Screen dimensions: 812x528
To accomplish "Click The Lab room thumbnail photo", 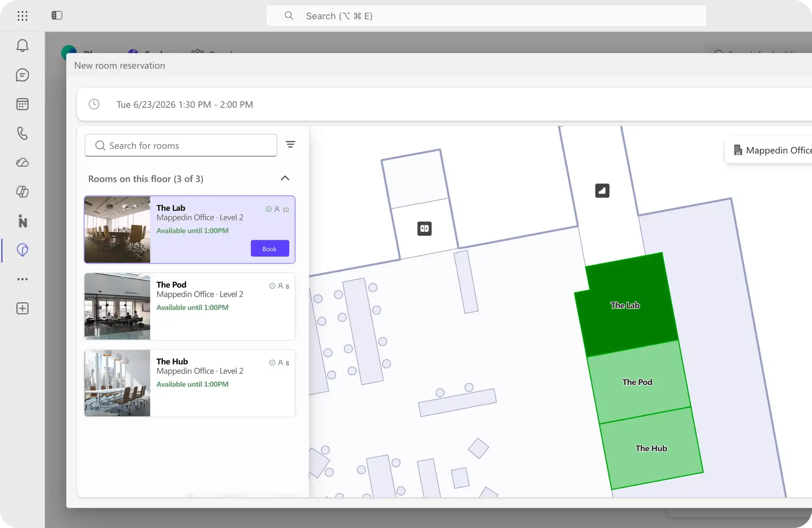I will click(117, 229).
